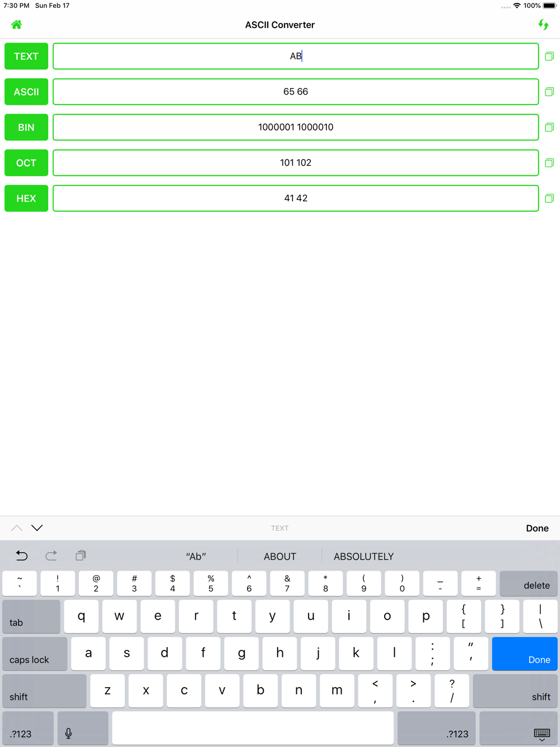This screenshot has height=747, width=560.
Task: Toggle the left shift key
Action: pos(45,691)
